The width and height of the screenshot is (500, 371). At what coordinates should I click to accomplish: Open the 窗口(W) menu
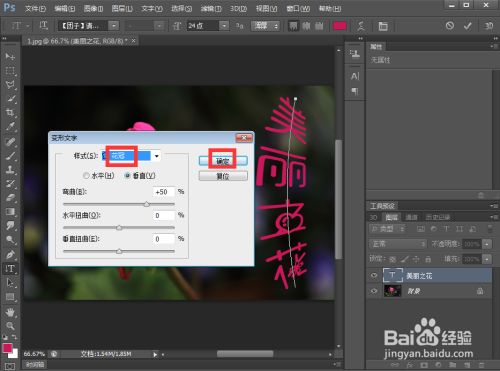click(x=298, y=8)
